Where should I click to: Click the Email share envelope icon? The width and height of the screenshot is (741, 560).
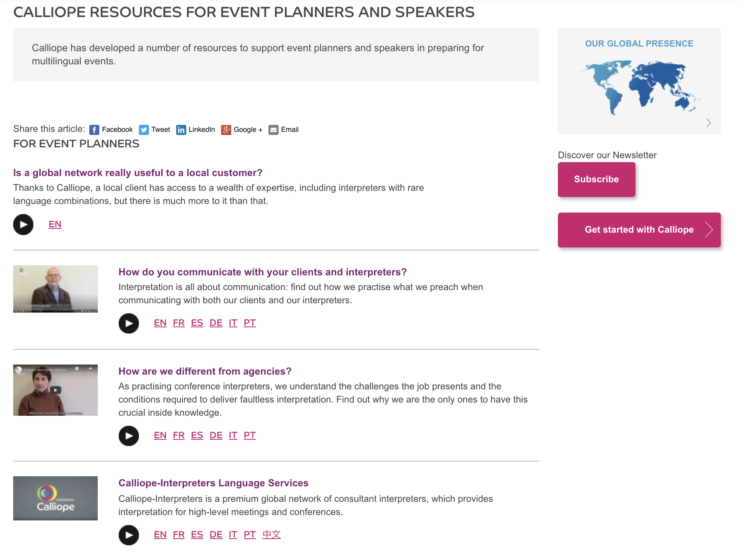coord(274,130)
